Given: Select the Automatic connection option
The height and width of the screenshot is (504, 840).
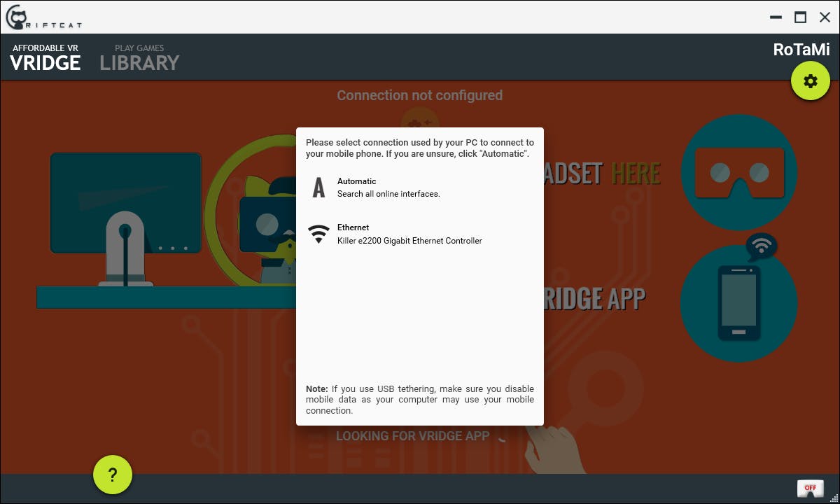Looking at the screenshot, I should pos(420,188).
